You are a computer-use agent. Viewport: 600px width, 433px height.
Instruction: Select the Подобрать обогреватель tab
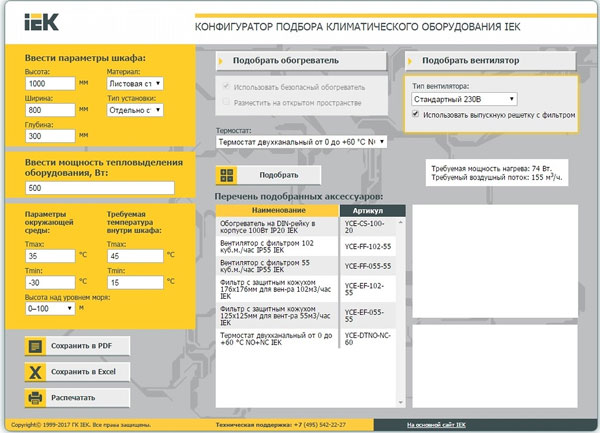tap(302, 61)
